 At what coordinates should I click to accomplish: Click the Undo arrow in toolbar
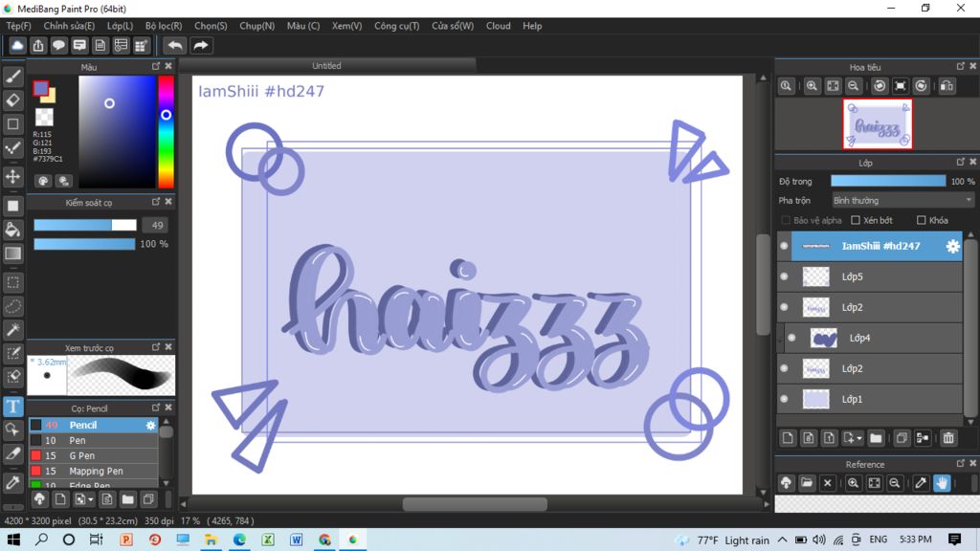tap(175, 46)
